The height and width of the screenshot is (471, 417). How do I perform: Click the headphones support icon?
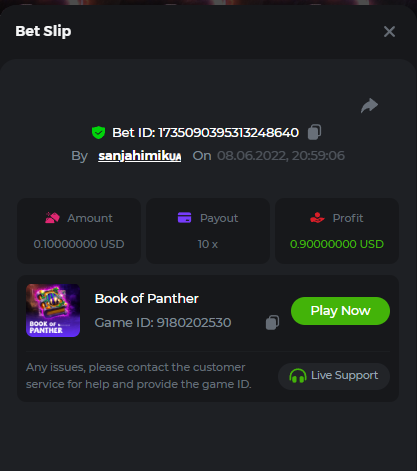pos(298,376)
